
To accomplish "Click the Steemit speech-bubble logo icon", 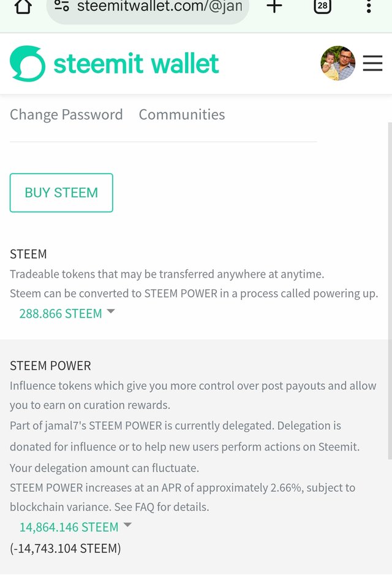I will [28, 63].
